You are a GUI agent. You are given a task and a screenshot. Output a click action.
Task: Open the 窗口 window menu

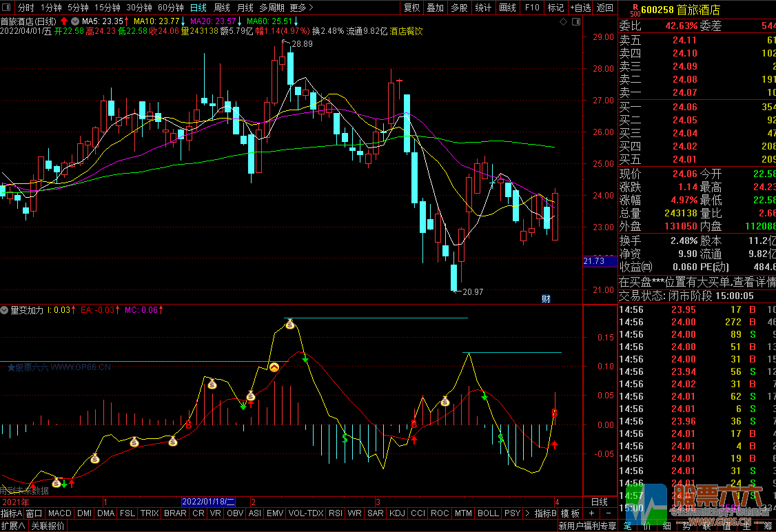click(34, 513)
